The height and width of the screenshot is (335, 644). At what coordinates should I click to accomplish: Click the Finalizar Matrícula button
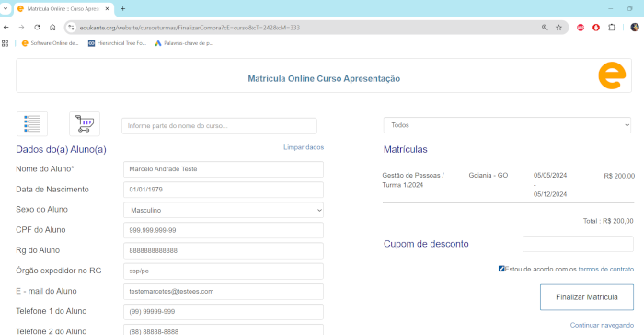coord(587,297)
